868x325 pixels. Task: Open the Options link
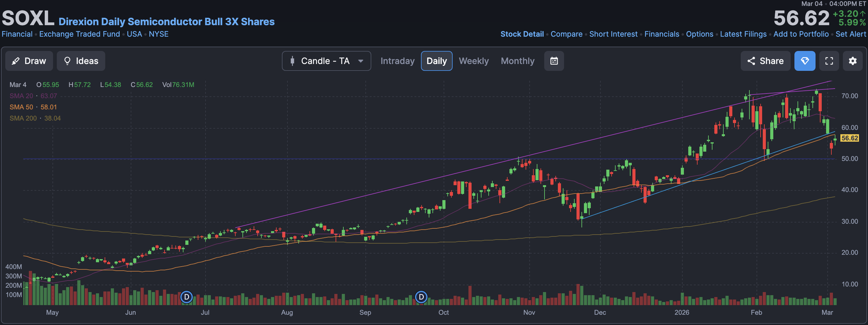click(699, 34)
